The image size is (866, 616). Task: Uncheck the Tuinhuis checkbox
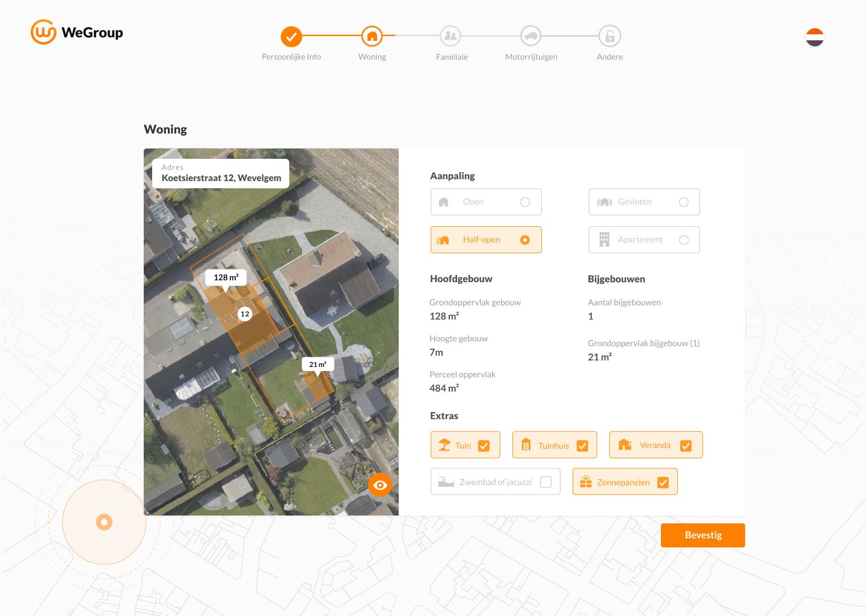pyautogui.click(x=582, y=446)
